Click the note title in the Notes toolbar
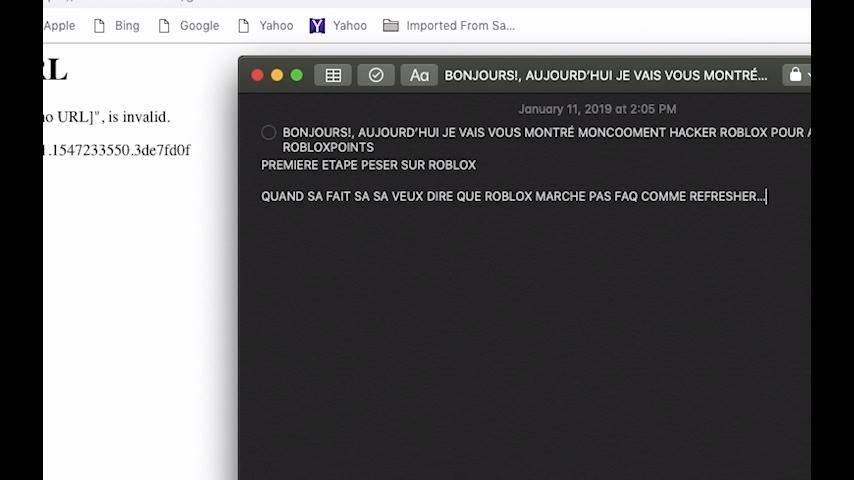The width and height of the screenshot is (854, 480). coord(606,75)
